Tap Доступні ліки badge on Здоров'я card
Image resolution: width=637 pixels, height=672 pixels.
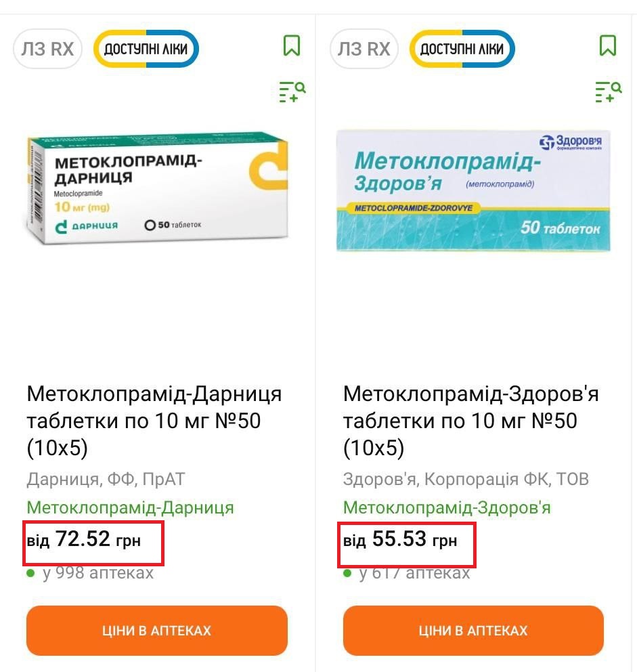coord(462,49)
